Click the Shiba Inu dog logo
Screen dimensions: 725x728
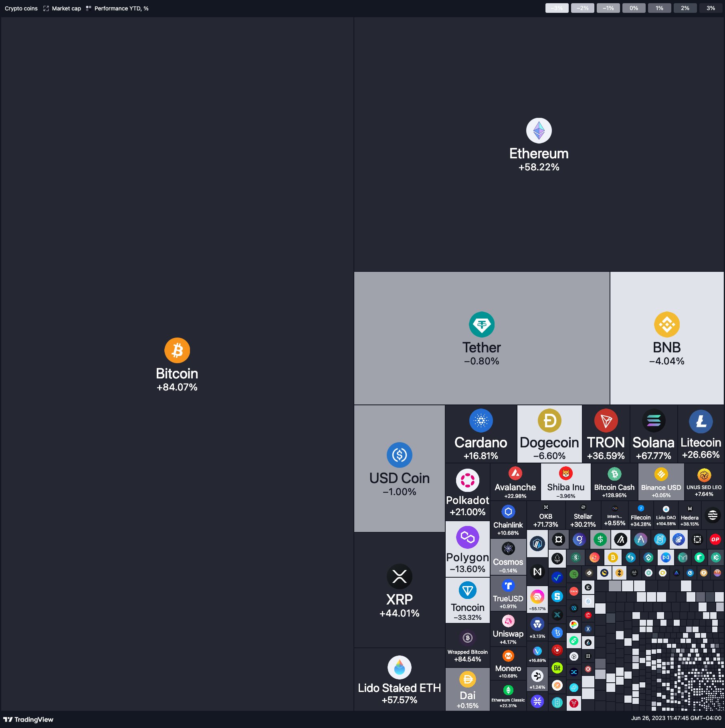pos(566,473)
